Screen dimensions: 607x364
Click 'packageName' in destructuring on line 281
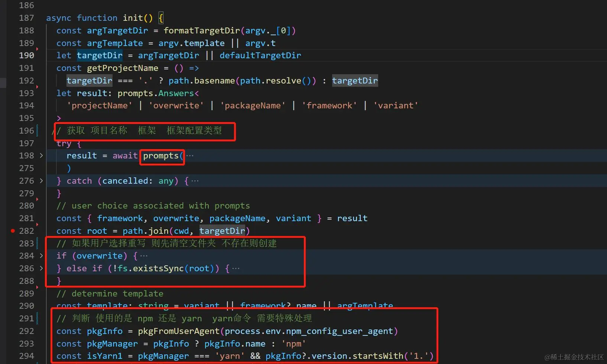[237, 219]
